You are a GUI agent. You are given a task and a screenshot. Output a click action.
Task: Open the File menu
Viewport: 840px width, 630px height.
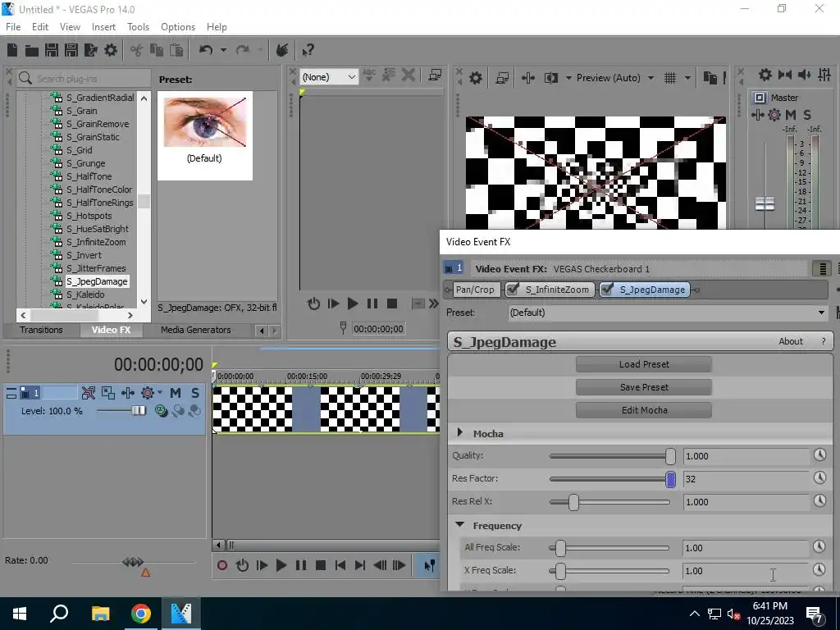13,27
